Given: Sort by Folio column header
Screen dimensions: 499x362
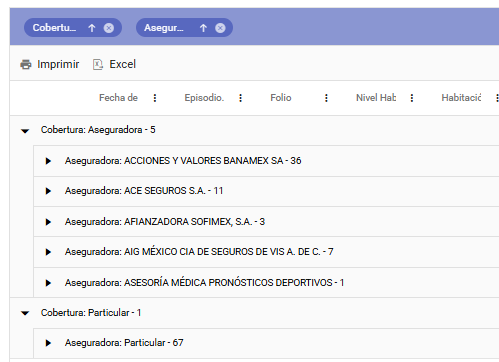Looking at the screenshot, I should (281, 98).
